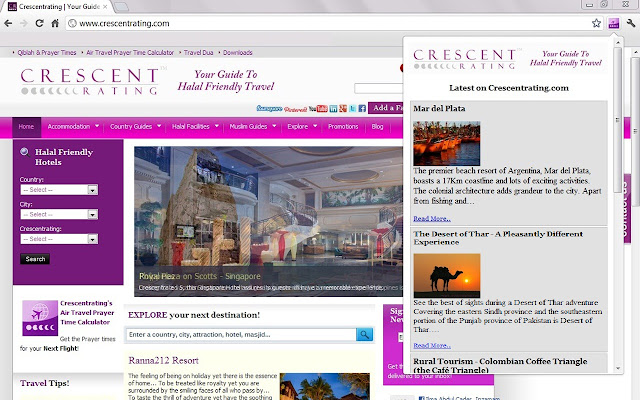Image resolution: width=640 pixels, height=400 pixels.
Task: Click the Air Travel Prayer Time Calculator airplane icon
Action: coord(40,318)
